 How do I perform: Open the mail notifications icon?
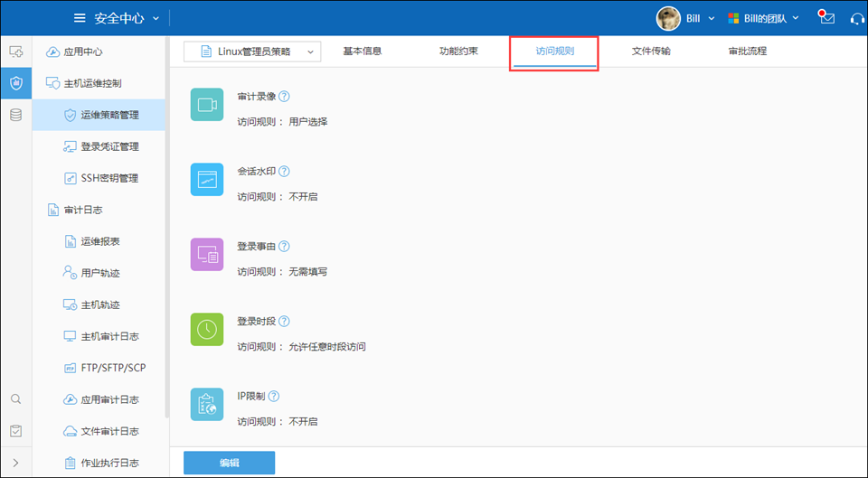pos(827,18)
